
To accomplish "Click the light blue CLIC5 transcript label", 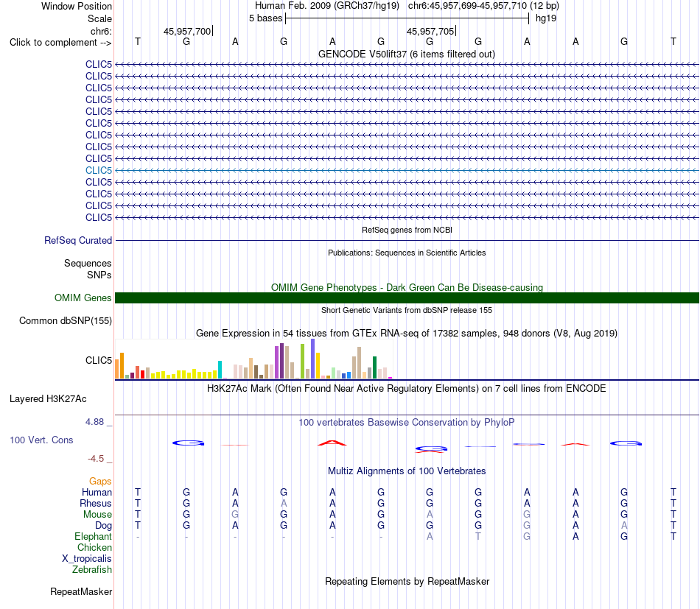I will point(99,170).
